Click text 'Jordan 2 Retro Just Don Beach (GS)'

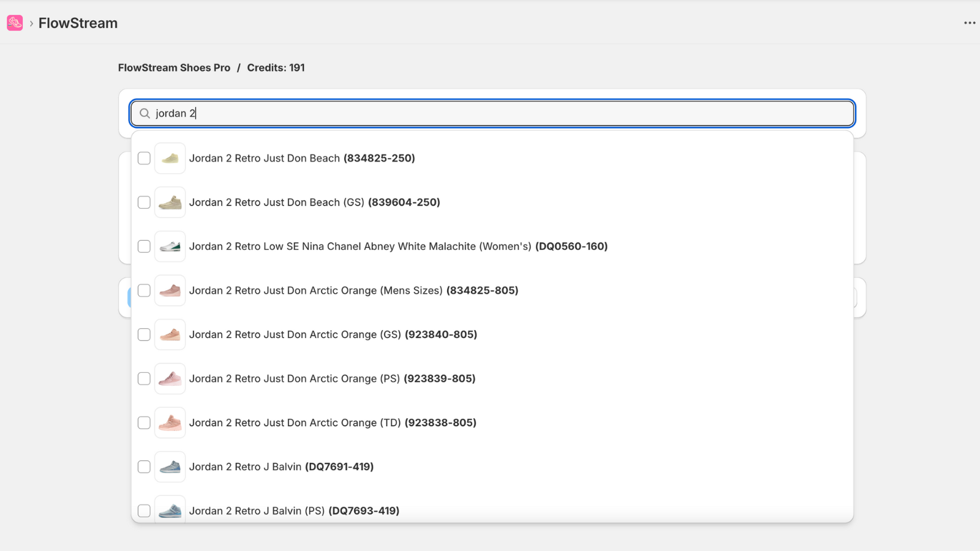(x=277, y=202)
